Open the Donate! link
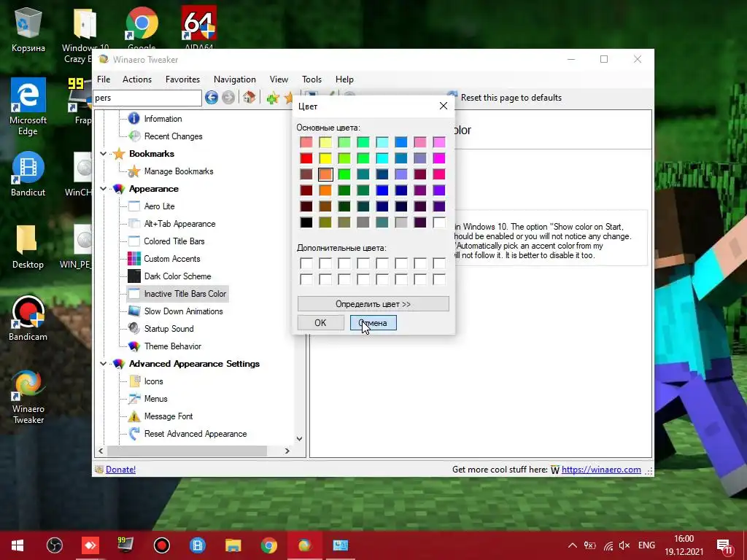Image resolution: width=747 pixels, height=560 pixels. (x=120, y=470)
